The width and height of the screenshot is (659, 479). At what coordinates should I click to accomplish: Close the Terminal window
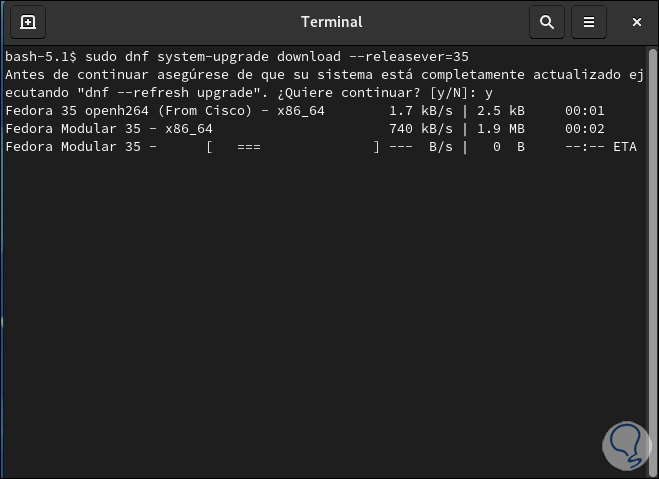pyautogui.click(x=637, y=21)
